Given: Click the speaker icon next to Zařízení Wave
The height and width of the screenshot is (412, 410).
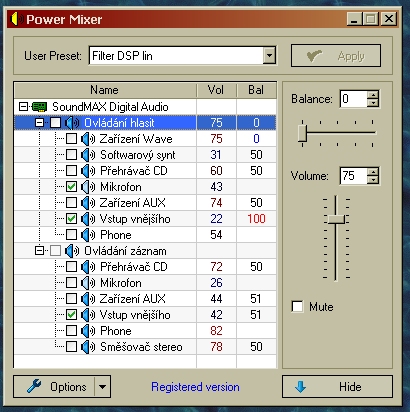Looking at the screenshot, I should (88, 139).
